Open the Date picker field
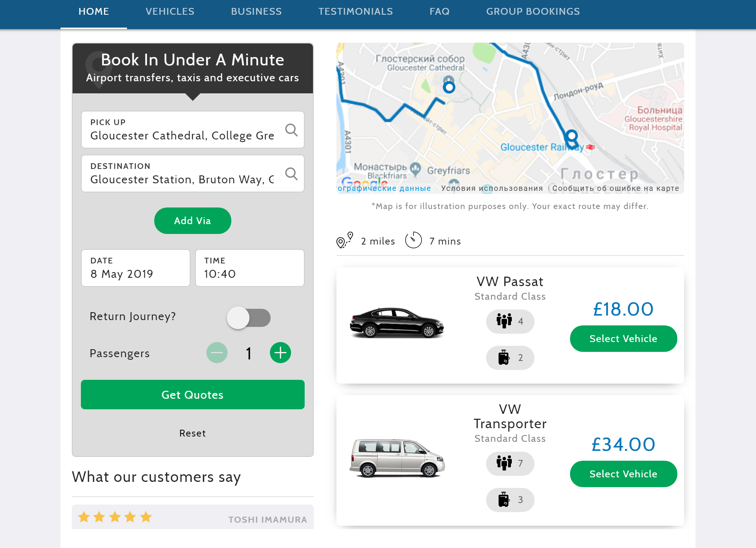The width and height of the screenshot is (756, 548). coord(136,268)
